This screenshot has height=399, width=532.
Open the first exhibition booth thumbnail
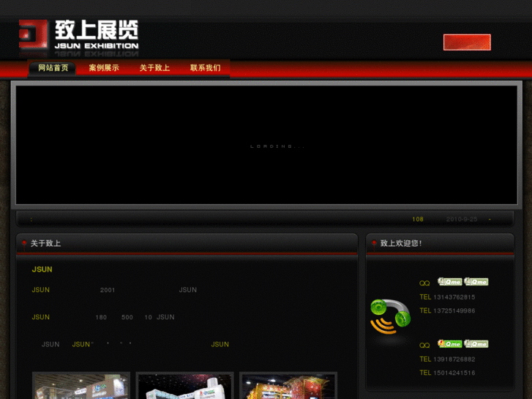pyautogui.click(x=81, y=385)
